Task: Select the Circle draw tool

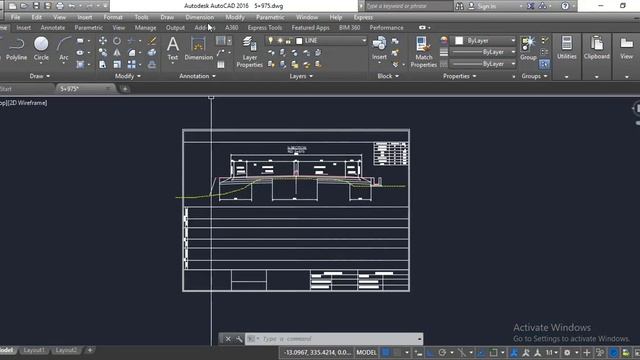Action: point(41,48)
